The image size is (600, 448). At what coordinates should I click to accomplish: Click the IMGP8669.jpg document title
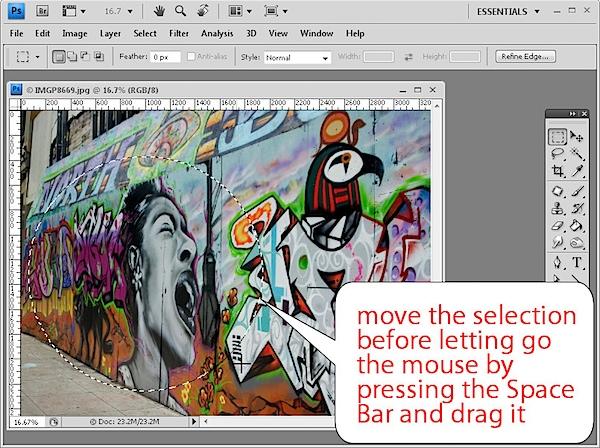[x=62, y=90]
